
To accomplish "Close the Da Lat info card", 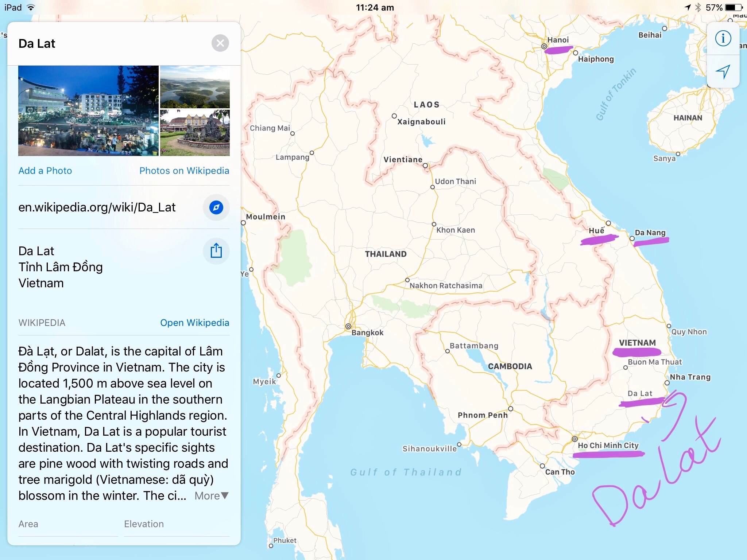I will pos(220,43).
